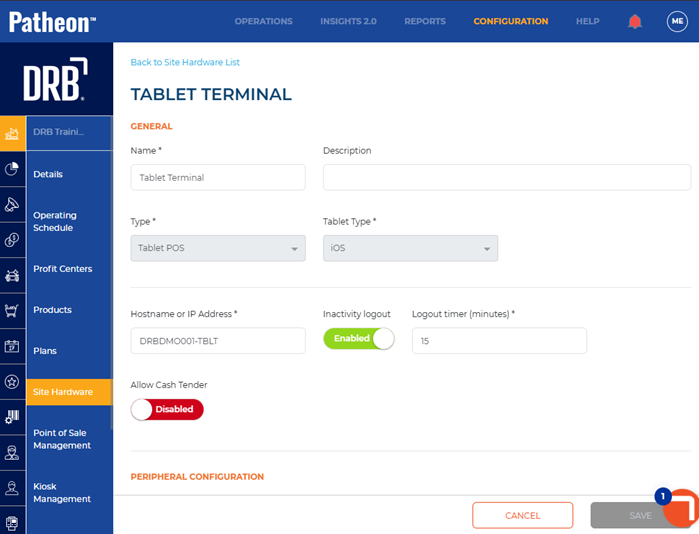Select the car wash vehicle sidebar icon
Image resolution: width=699 pixels, height=534 pixels.
click(12, 275)
